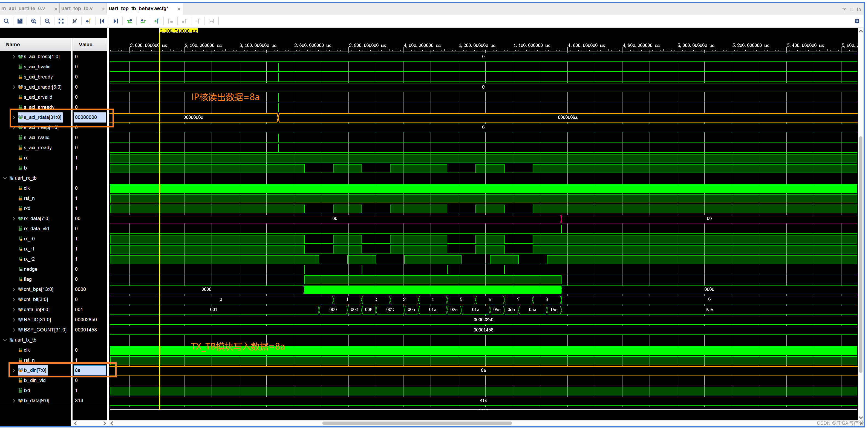The width and height of the screenshot is (868, 428).
Task: Go to cursor with yellow marker icon
Action: 88,21
